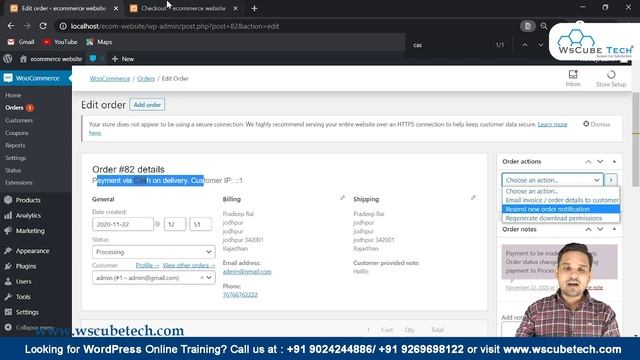Open Store Setup progress icon
The height and width of the screenshot is (360, 640).
pos(611,78)
